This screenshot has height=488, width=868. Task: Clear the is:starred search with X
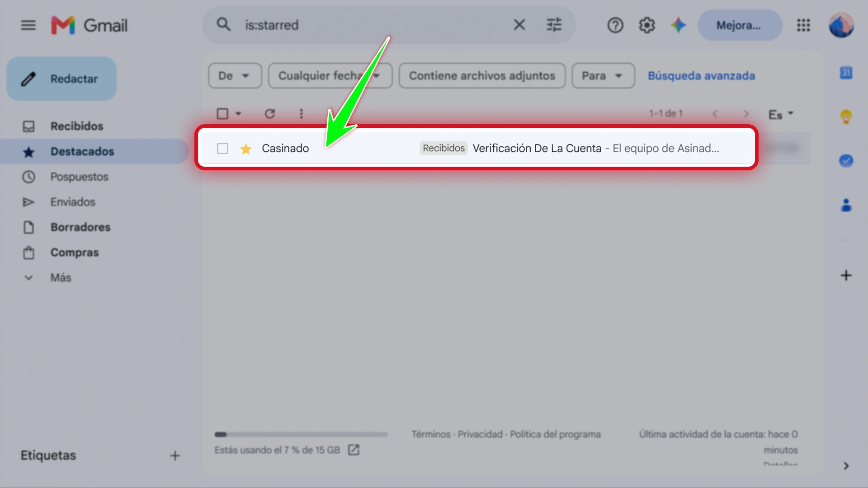click(x=519, y=24)
